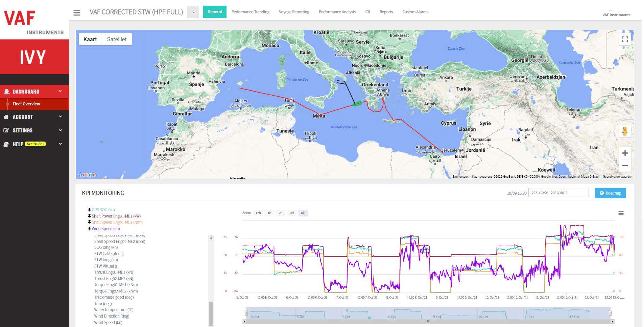The width and height of the screenshot is (644, 327).
Task: Enter fullscreen map view
Action: click(x=625, y=40)
